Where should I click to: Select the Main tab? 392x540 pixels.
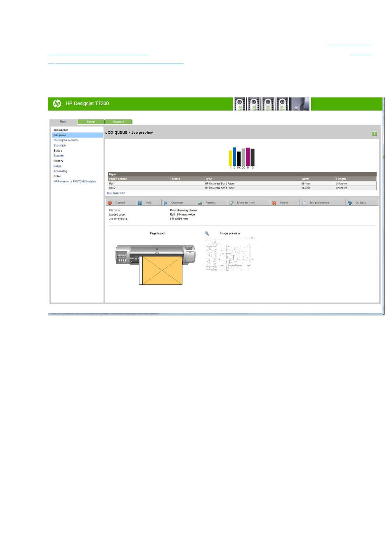coord(63,122)
